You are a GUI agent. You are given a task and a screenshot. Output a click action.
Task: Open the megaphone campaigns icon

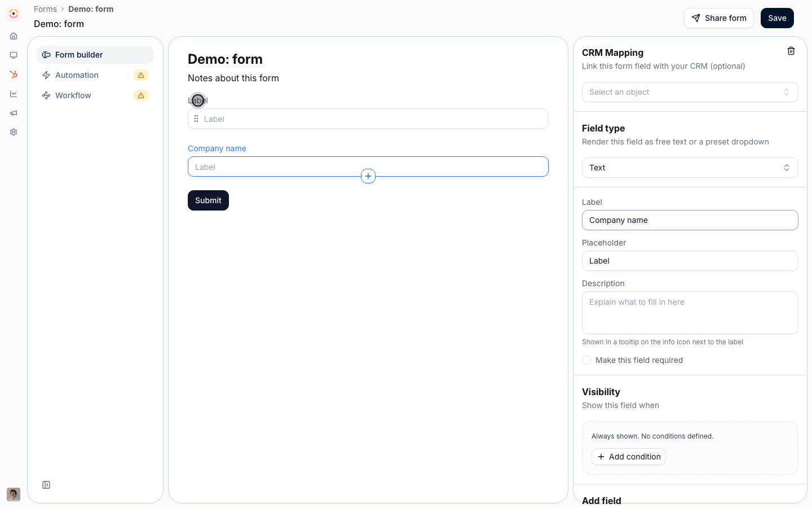pyautogui.click(x=14, y=113)
